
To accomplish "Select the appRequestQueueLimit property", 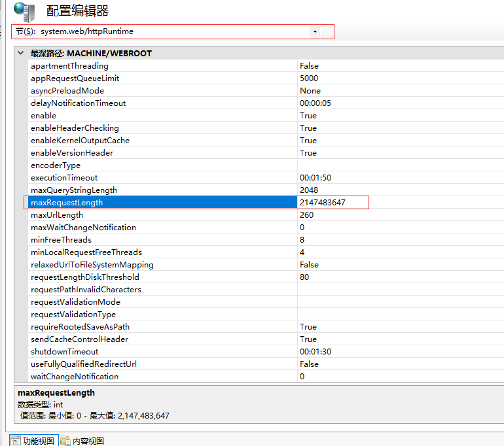I will 75,78.
